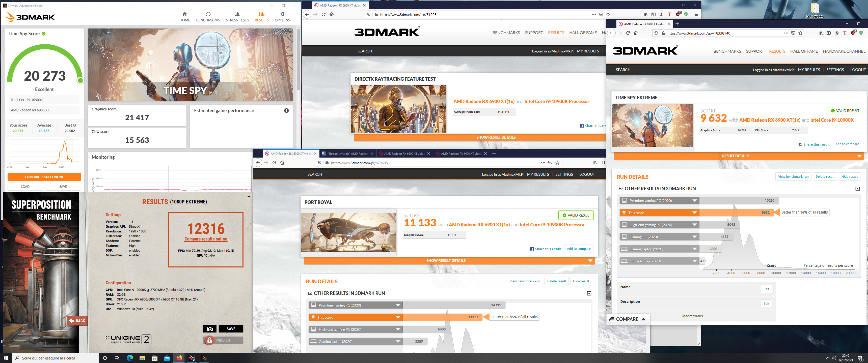
Task: Click Compare Result Online button
Action: pos(44,177)
